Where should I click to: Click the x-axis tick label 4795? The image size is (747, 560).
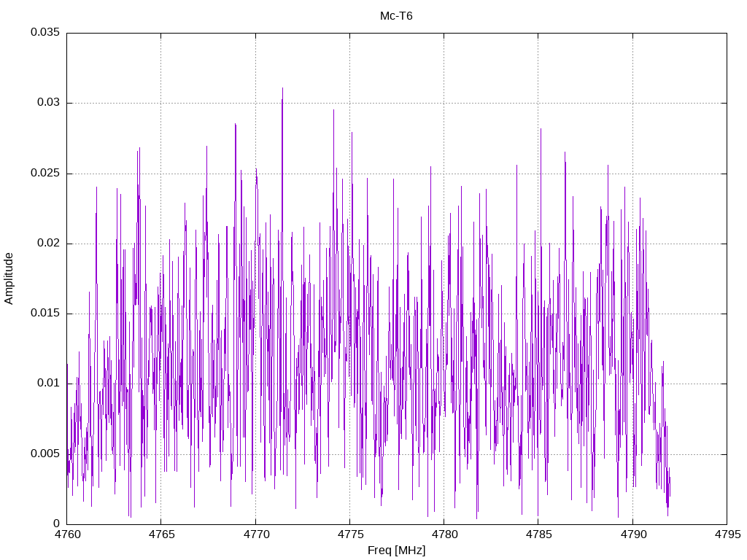[x=727, y=534]
